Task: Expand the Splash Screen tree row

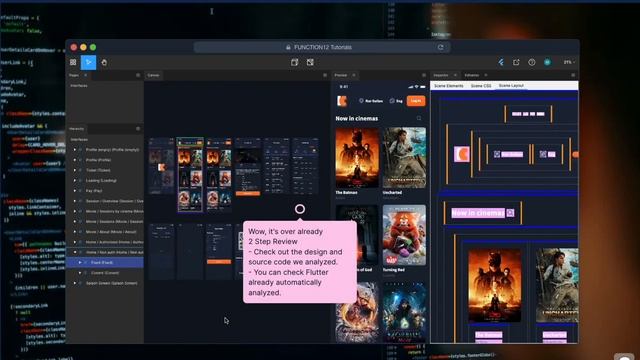Action: 75,283
